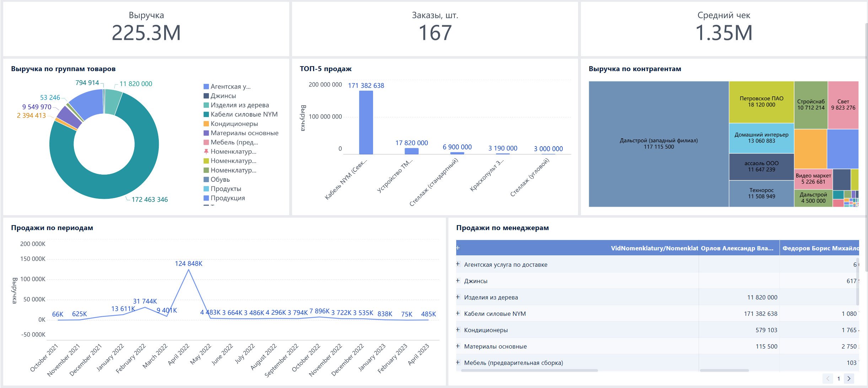The height and width of the screenshot is (388, 868).
Task: Select the Петровское ПАО treemap tile
Action: click(761, 102)
